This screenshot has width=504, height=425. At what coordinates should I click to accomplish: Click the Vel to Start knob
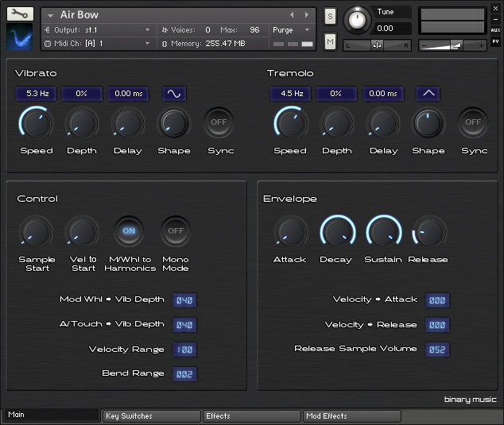[x=82, y=232]
